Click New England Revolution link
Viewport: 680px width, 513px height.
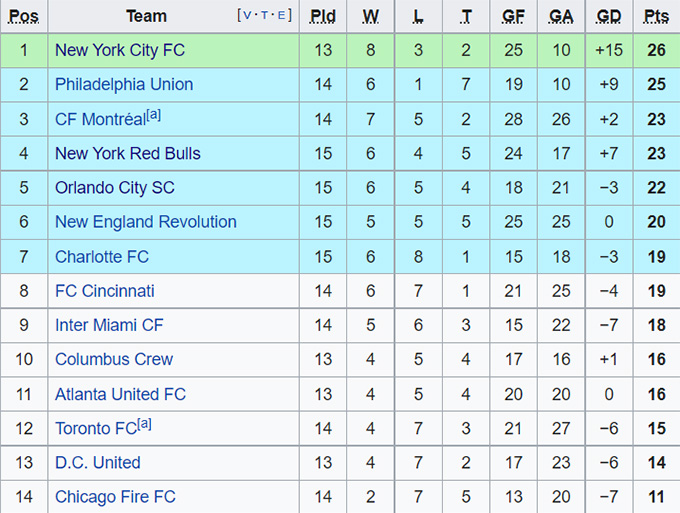(x=145, y=222)
